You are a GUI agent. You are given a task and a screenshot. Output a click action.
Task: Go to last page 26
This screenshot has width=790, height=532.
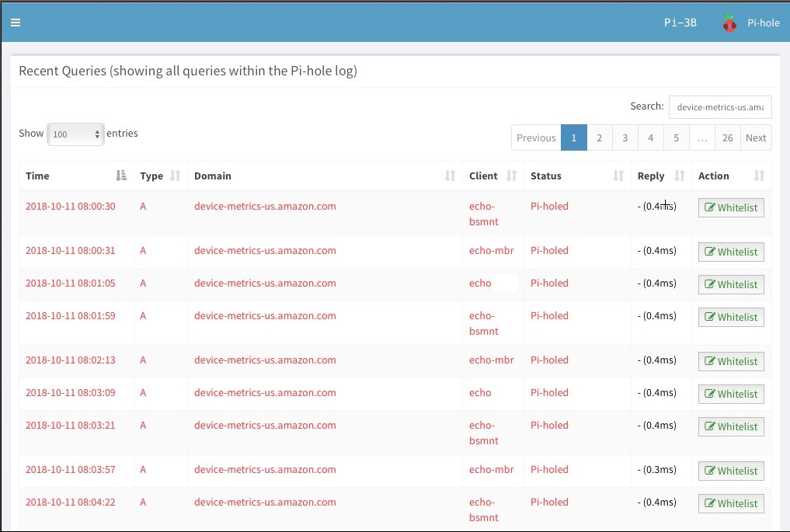click(x=728, y=137)
